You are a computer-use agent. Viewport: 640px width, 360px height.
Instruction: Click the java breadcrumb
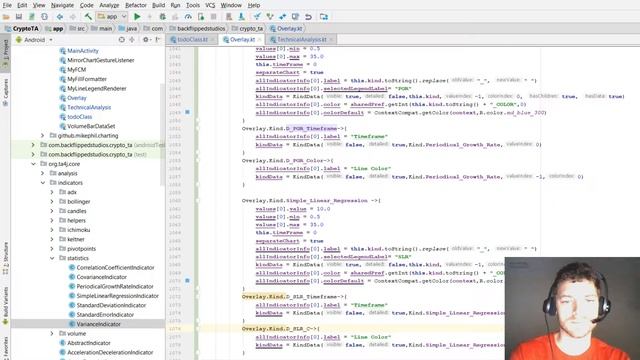click(x=128, y=29)
